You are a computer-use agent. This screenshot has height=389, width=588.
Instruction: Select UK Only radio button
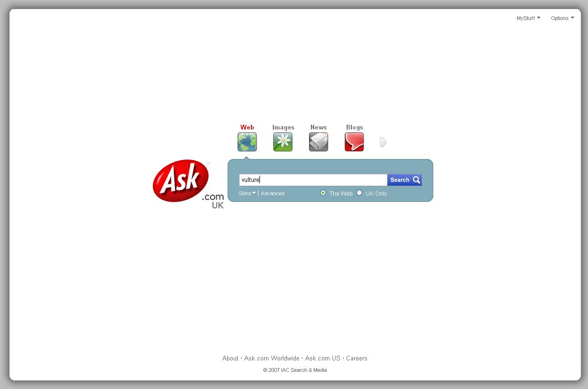pos(359,193)
